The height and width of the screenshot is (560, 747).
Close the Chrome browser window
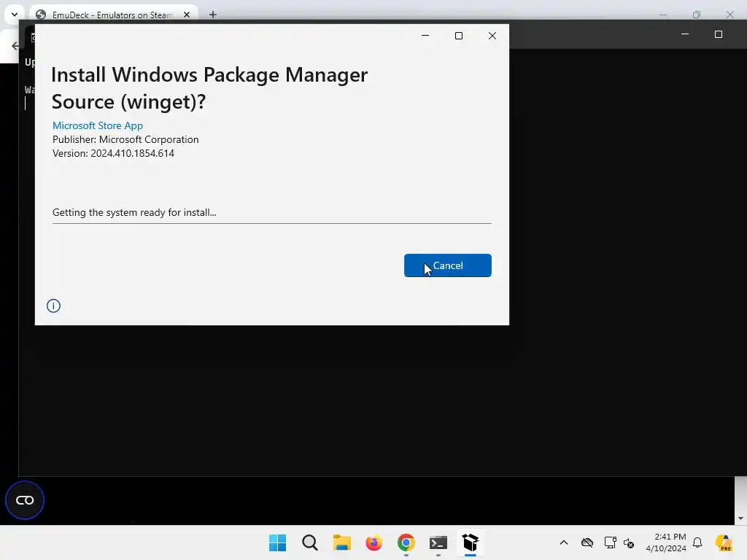click(x=729, y=15)
